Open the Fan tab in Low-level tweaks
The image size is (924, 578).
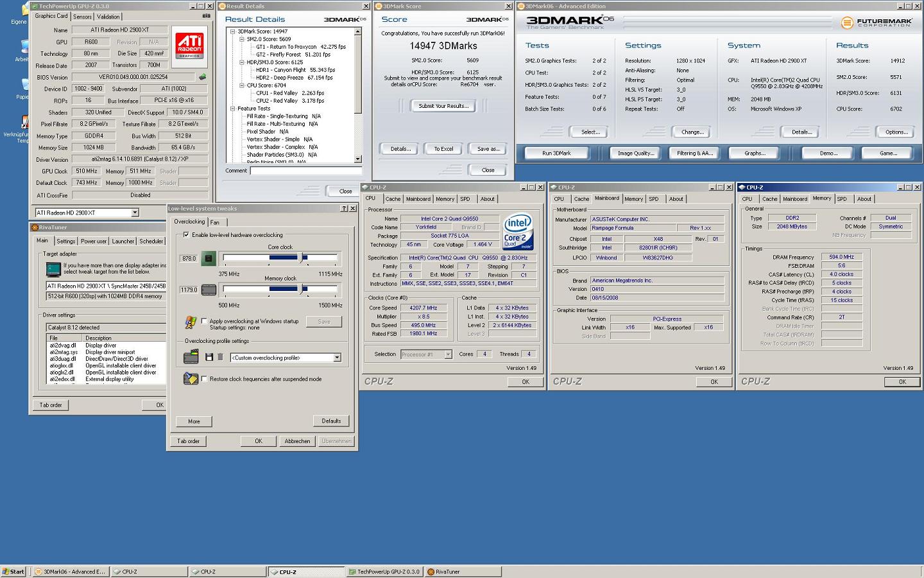[x=215, y=222]
